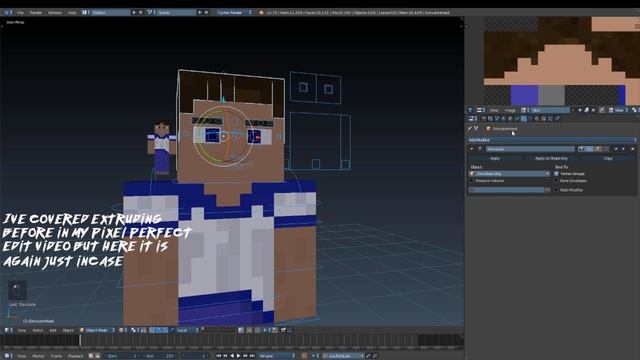
Task: Click the Add menu in the 3D viewport
Action: pos(53,330)
